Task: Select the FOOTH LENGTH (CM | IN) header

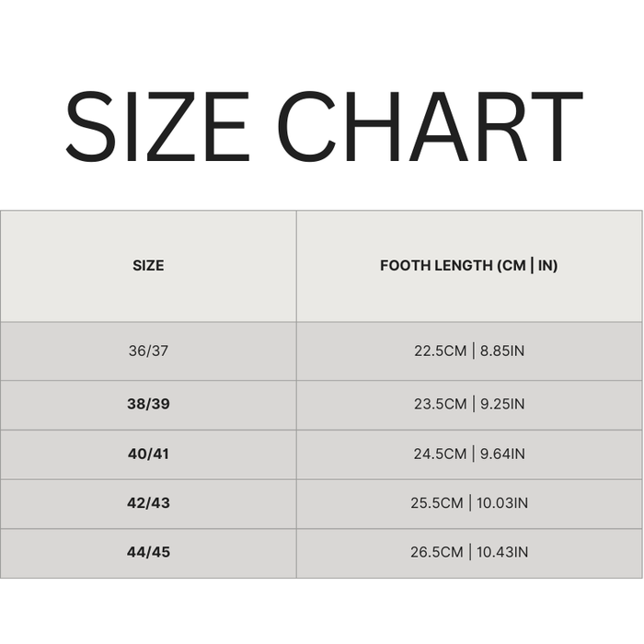Action: 469,266
